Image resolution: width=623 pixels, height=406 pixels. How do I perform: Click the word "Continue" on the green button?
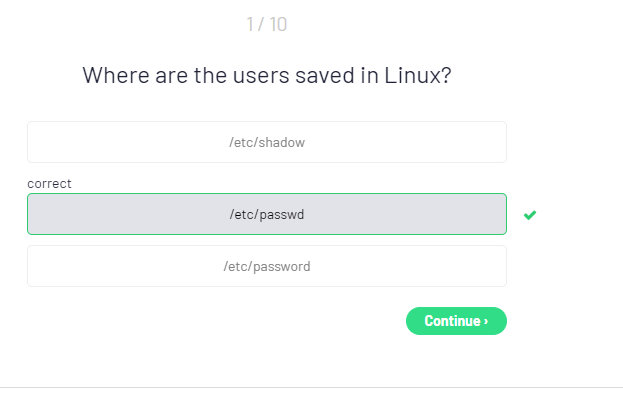[452, 321]
